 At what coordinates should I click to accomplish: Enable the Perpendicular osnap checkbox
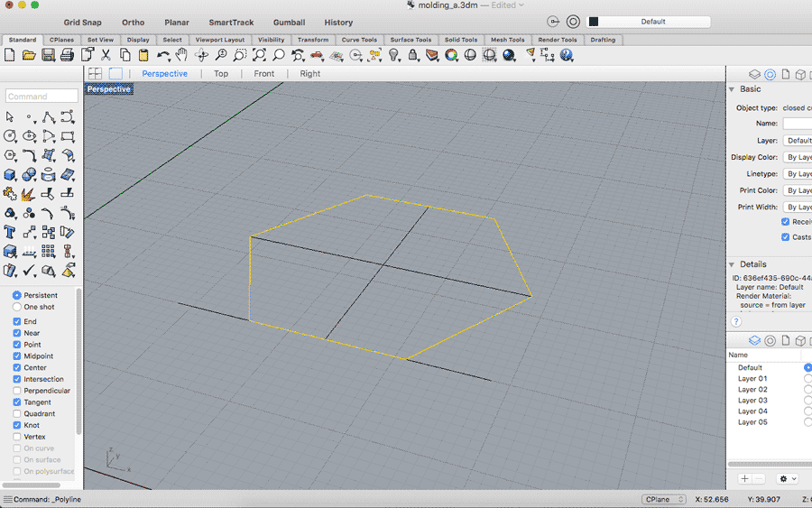point(17,391)
